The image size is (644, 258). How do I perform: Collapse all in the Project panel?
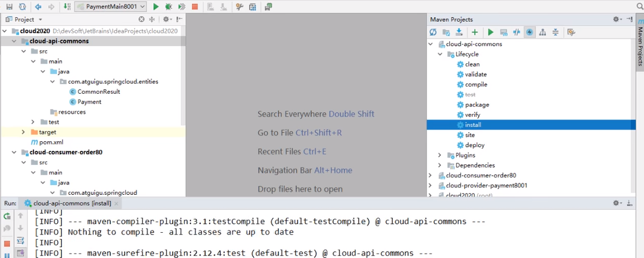point(152,20)
